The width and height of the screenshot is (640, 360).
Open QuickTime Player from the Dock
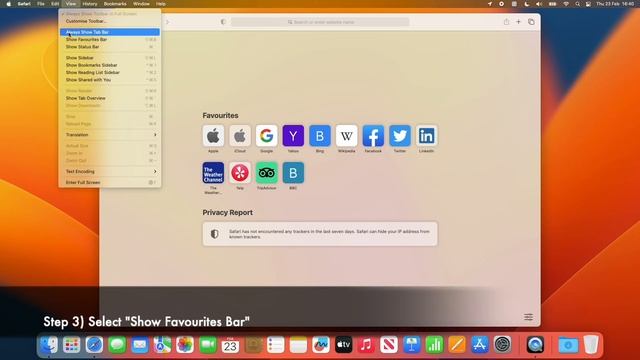[x=535, y=345]
